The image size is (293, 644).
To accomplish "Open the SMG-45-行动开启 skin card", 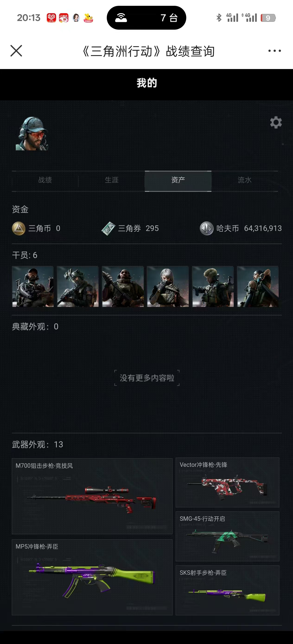I will [x=227, y=536].
